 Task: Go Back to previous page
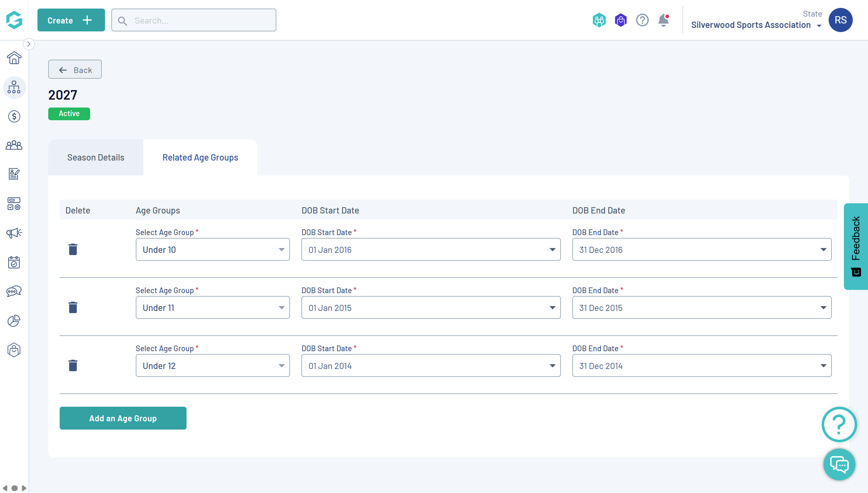pyautogui.click(x=75, y=70)
